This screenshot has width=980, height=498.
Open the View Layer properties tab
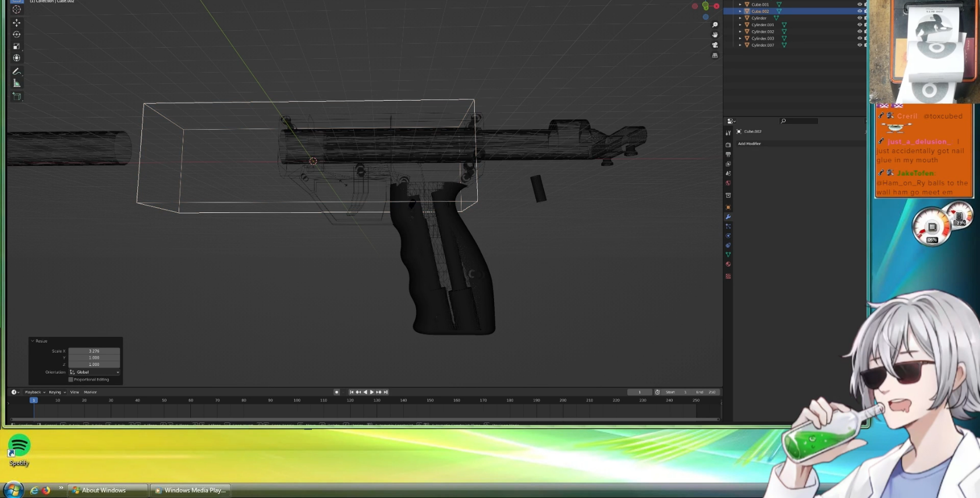[728, 164]
